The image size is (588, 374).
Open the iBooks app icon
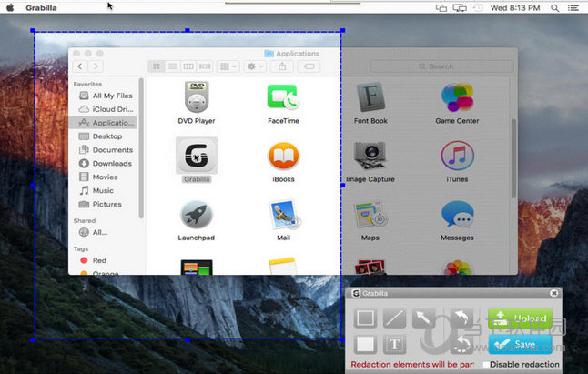click(x=283, y=156)
